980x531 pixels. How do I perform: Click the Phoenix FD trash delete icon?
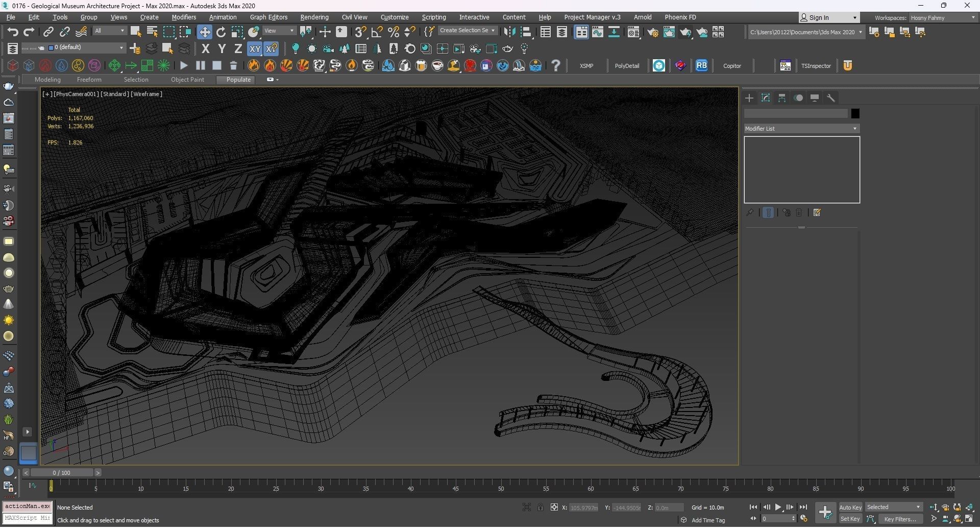pos(233,65)
